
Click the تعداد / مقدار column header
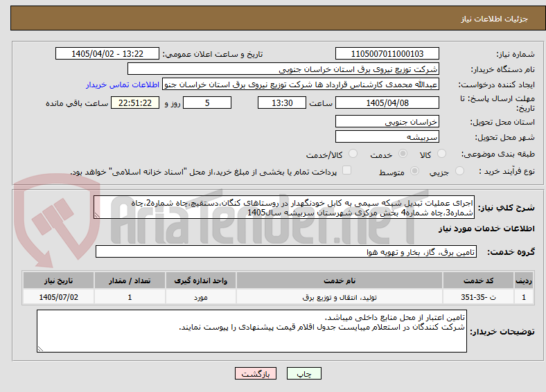(x=130, y=280)
